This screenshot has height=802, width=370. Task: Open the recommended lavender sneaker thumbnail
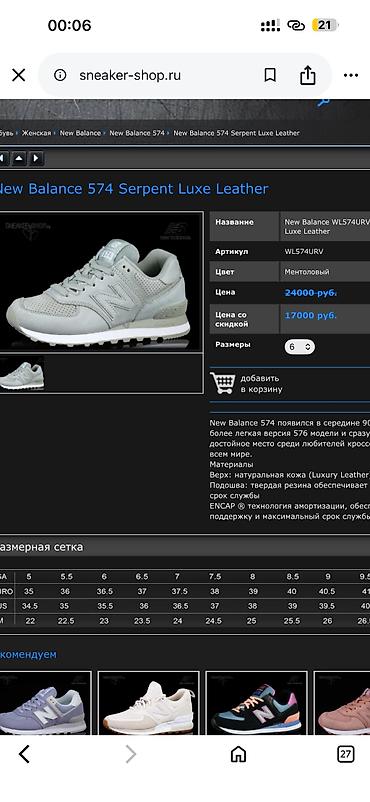click(x=45, y=703)
